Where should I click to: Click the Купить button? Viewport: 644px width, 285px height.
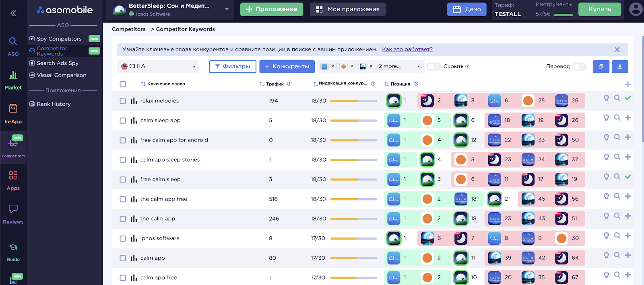pos(600,9)
